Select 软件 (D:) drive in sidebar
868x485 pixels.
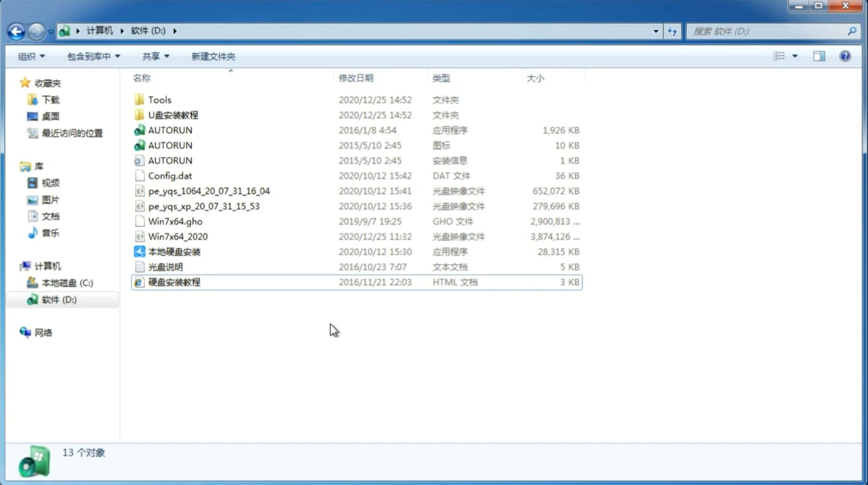pos(58,299)
